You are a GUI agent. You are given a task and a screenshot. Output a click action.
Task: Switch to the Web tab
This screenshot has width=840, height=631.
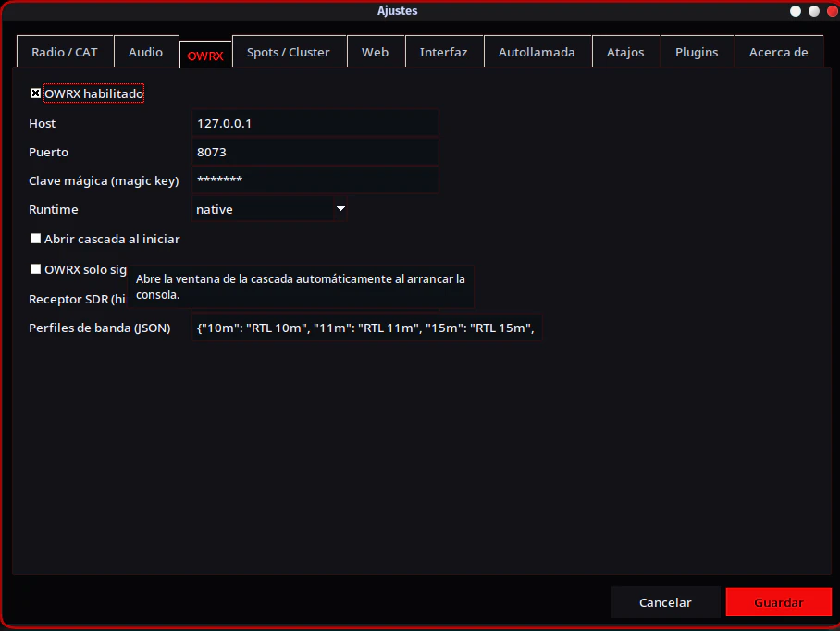[x=375, y=52]
